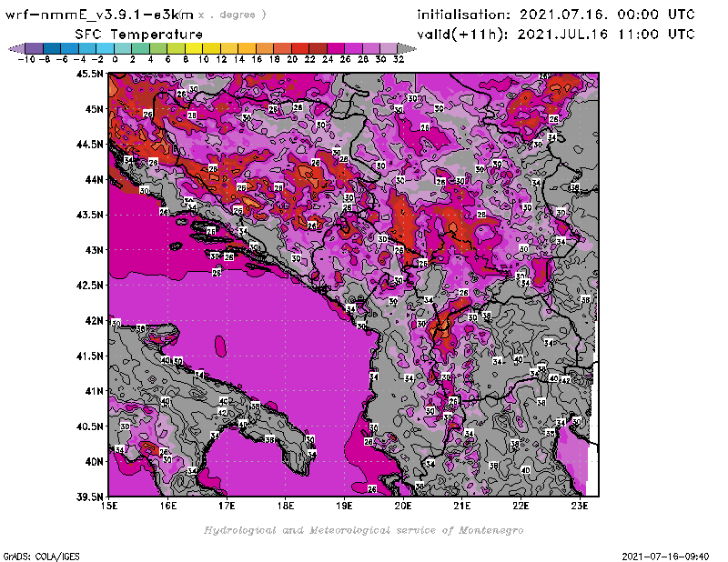Click the color bar tick label '32'
The image size is (728, 562).
(x=399, y=59)
